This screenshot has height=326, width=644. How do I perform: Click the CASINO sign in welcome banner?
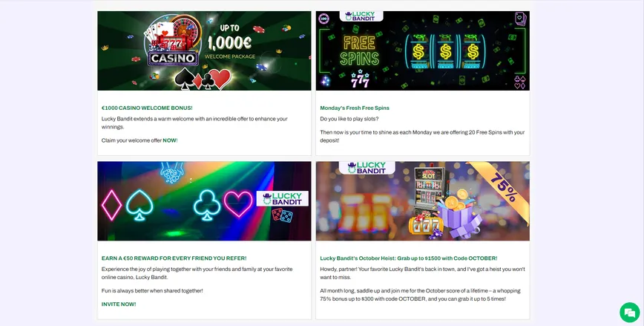(x=173, y=59)
